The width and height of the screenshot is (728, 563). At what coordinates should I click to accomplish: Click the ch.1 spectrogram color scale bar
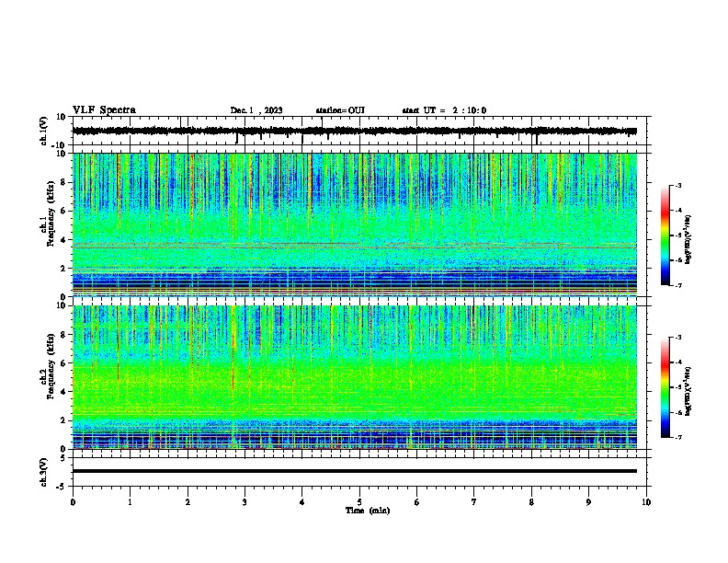(x=665, y=236)
